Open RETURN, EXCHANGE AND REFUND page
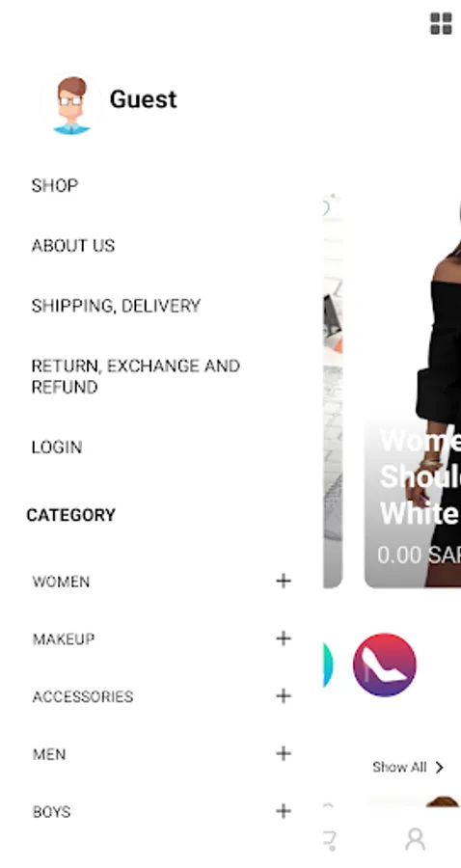The image size is (461, 868). [x=136, y=376]
